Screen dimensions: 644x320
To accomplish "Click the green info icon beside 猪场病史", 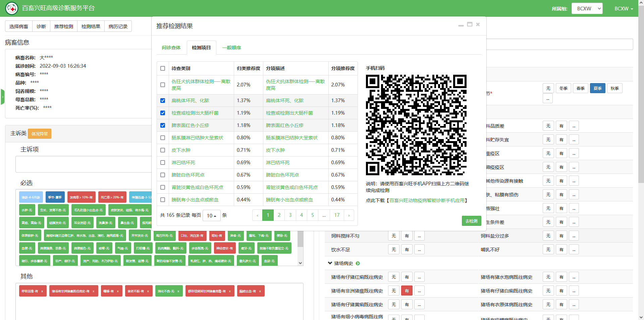I will 358,263.
